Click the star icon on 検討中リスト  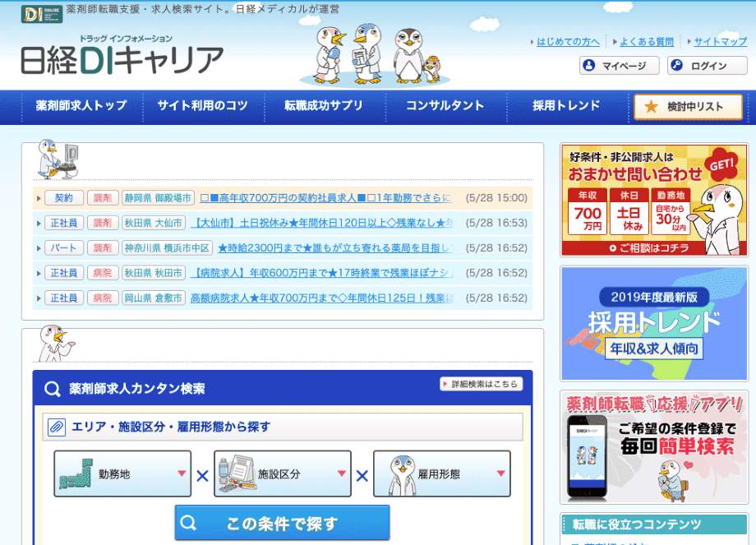(x=649, y=107)
